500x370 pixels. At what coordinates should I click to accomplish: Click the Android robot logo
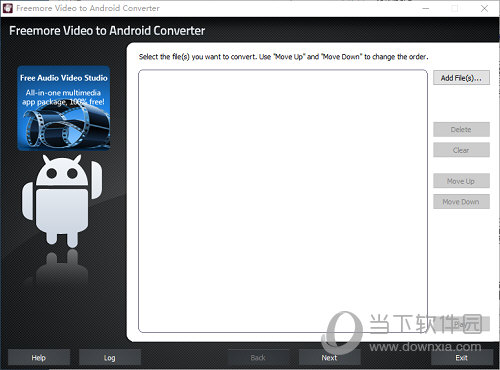pyautogui.click(x=62, y=200)
